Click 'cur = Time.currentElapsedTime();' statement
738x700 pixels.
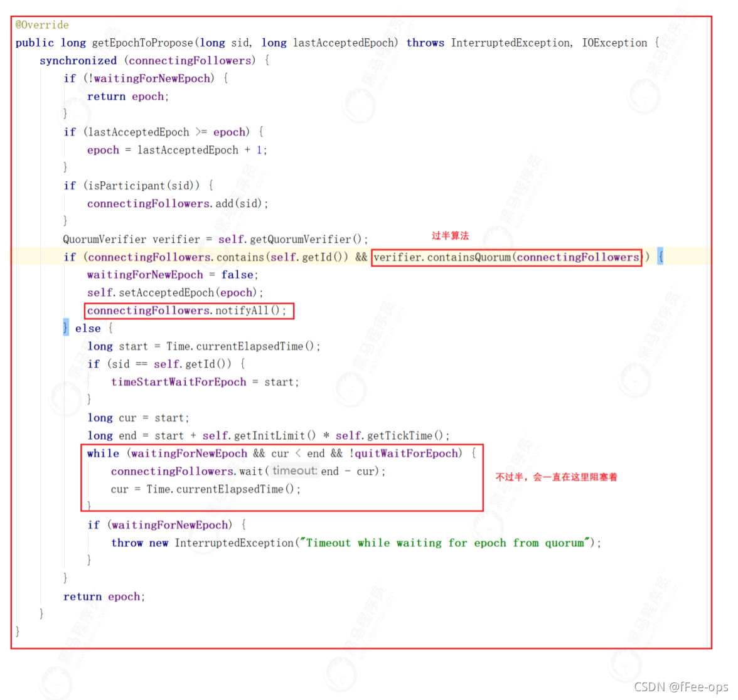coord(205,489)
